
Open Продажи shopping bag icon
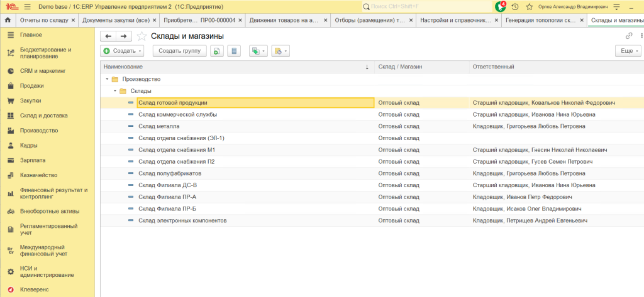click(x=11, y=86)
